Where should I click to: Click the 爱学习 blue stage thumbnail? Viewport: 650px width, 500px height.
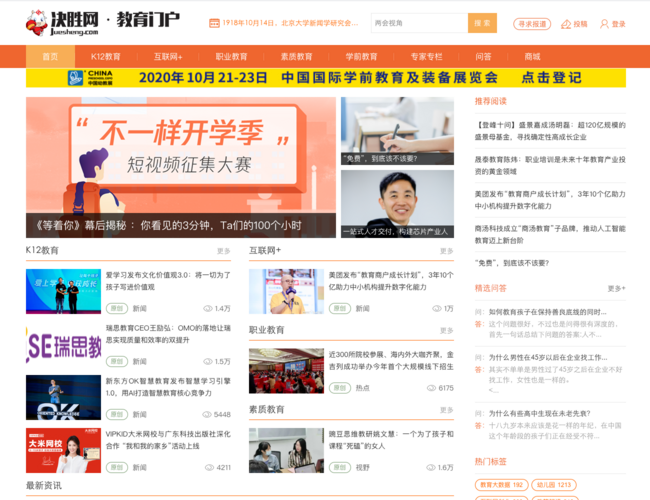[x=63, y=291]
